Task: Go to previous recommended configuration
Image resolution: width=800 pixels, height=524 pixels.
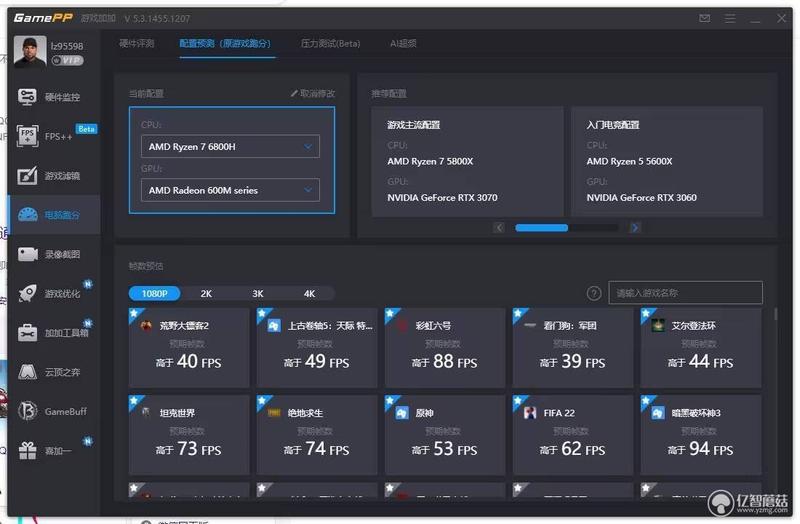Action: point(499,228)
